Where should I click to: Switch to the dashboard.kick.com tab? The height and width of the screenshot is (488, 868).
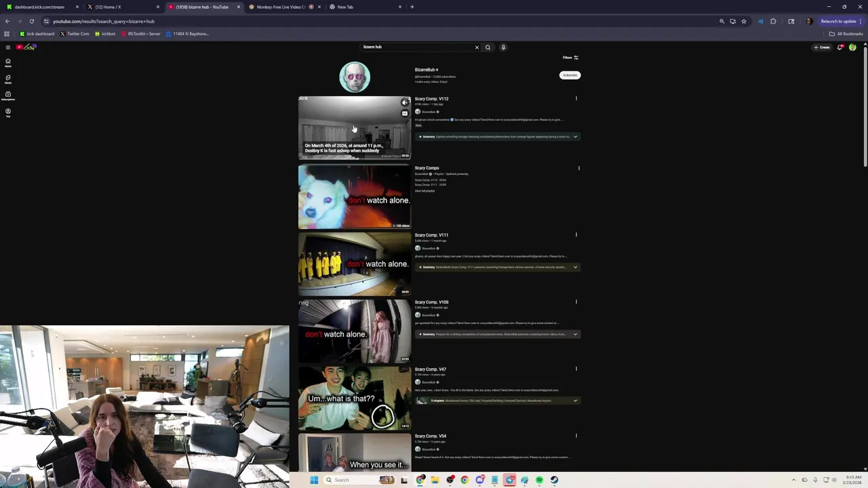click(41, 7)
